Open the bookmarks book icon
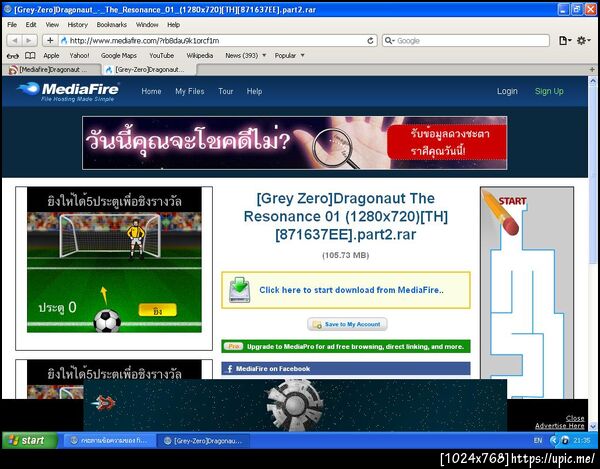The width and height of the screenshot is (600, 469). click(x=30, y=55)
